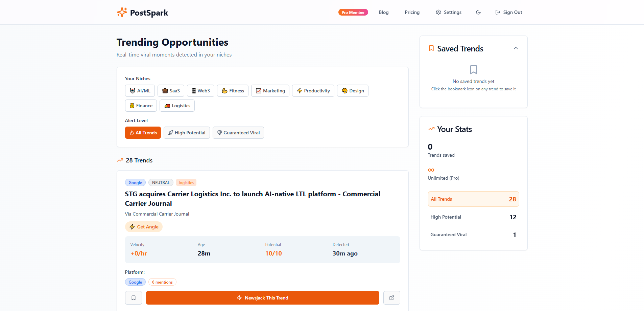The width and height of the screenshot is (644, 311).
Task: Click the PostSpark sparkle logo
Action: pyautogui.click(x=122, y=12)
